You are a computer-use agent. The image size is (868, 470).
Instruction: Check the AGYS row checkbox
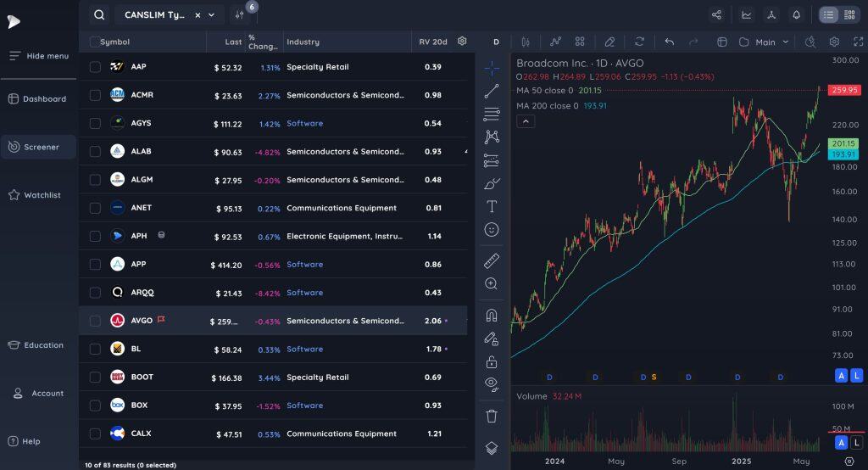95,123
